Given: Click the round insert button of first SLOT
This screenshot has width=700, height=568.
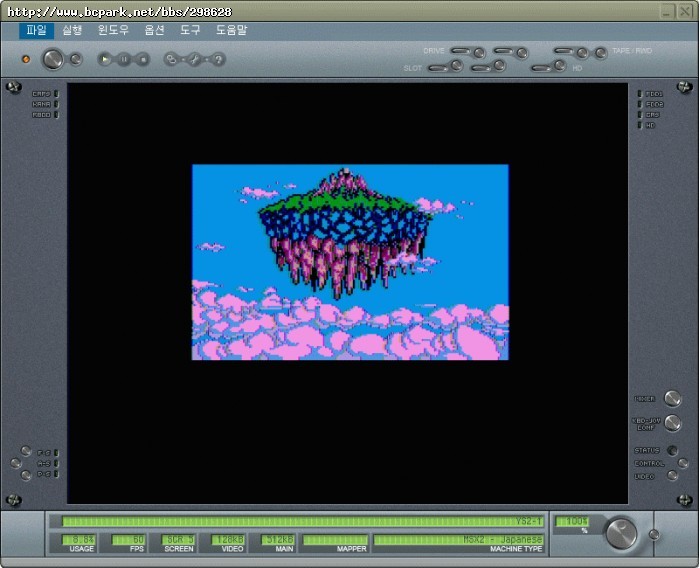Looking at the screenshot, I should coord(457,66).
